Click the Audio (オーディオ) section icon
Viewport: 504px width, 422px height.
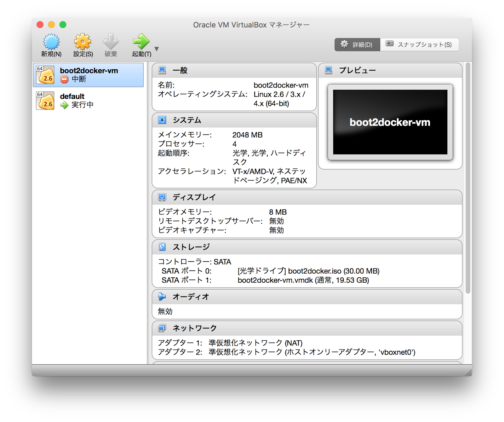coord(162,297)
